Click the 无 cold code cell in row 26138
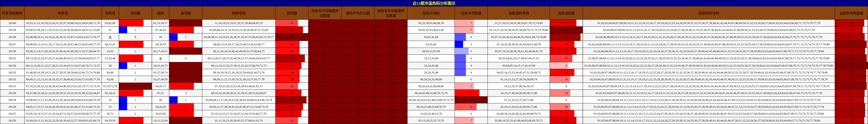 coord(110,37)
